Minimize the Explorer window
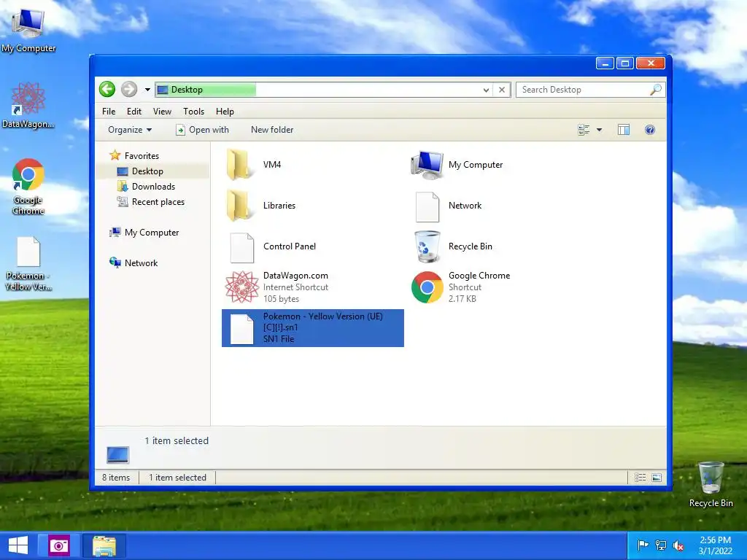This screenshot has width=747, height=560. coord(605,63)
